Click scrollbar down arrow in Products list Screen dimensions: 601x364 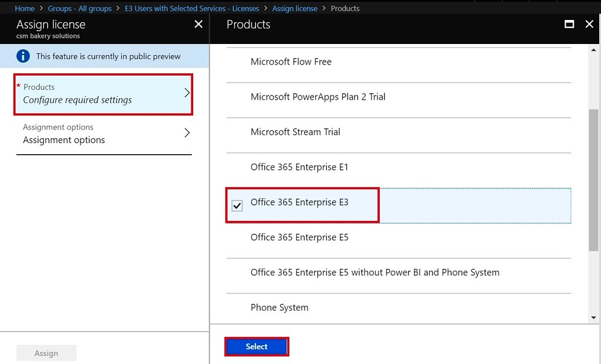pos(594,317)
